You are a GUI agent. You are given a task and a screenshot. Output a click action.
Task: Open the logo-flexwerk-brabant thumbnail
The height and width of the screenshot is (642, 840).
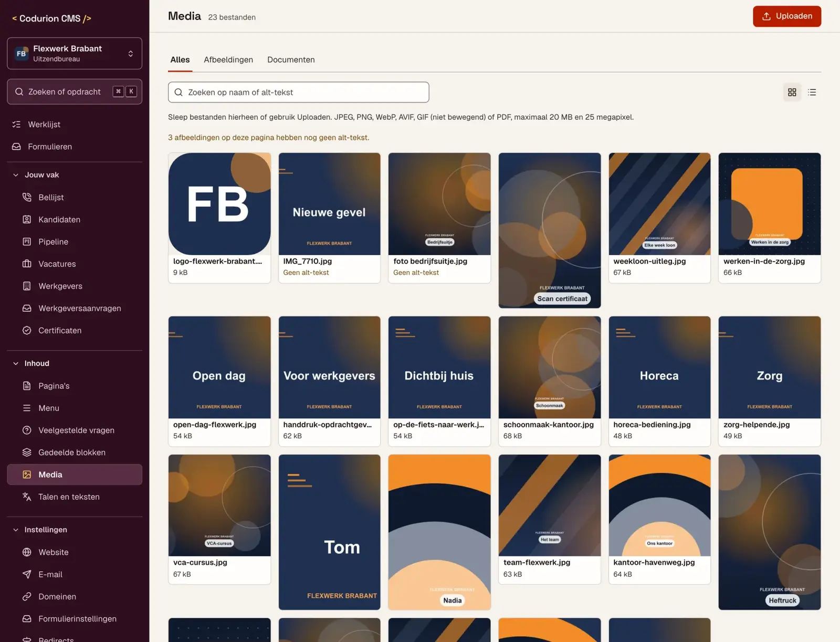pyautogui.click(x=219, y=204)
